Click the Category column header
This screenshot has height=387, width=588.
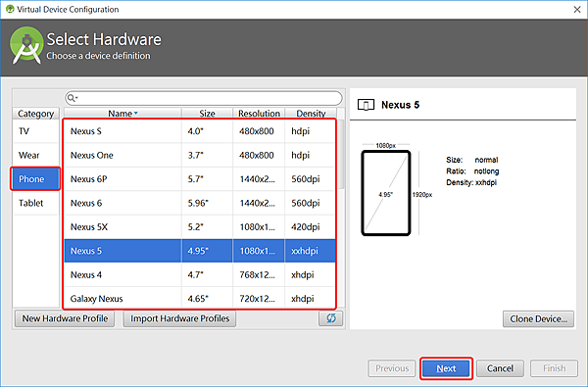coord(36,114)
